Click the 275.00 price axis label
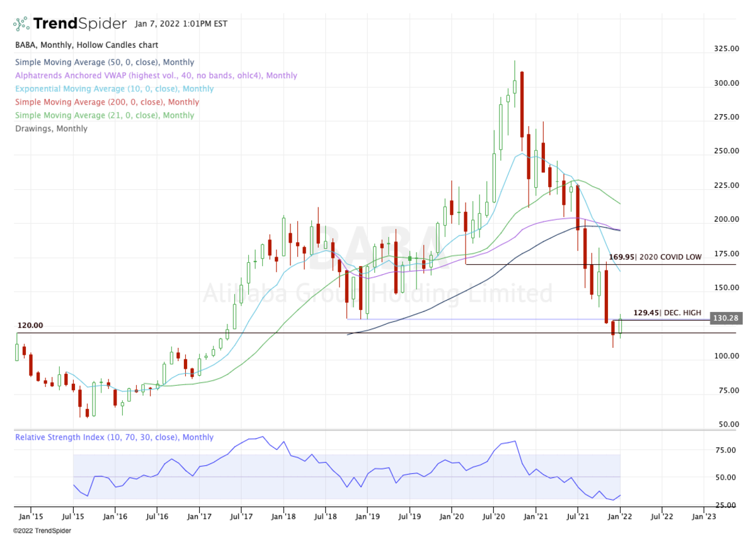 tap(725, 117)
